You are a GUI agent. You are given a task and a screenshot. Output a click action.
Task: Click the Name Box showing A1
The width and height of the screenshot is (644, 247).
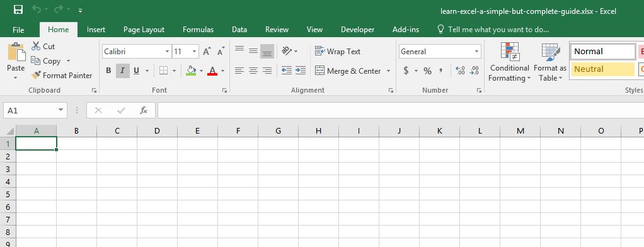click(35, 110)
